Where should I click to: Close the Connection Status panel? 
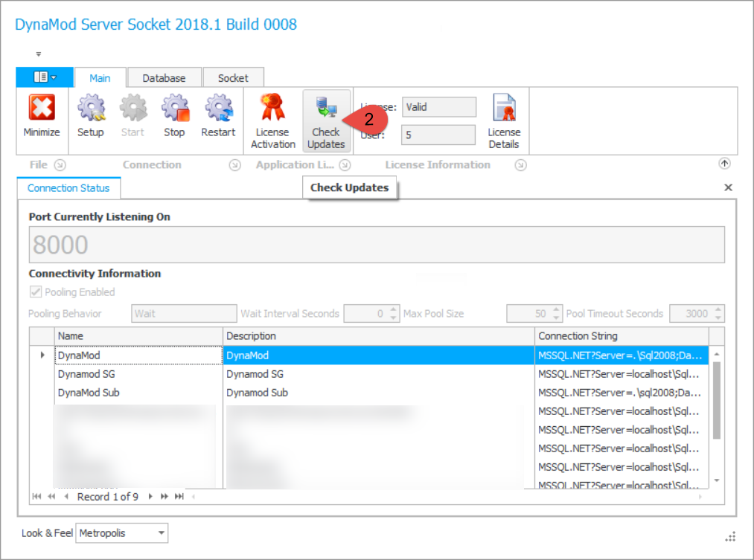point(728,187)
